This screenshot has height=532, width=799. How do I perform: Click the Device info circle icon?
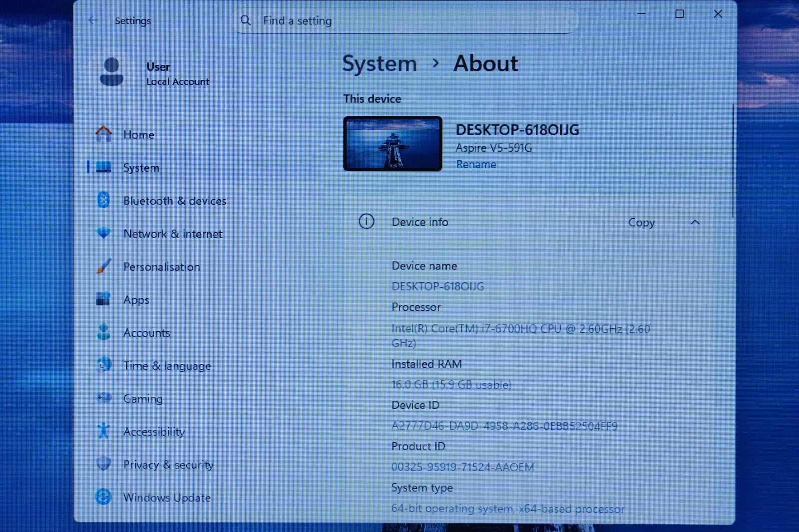tap(367, 222)
